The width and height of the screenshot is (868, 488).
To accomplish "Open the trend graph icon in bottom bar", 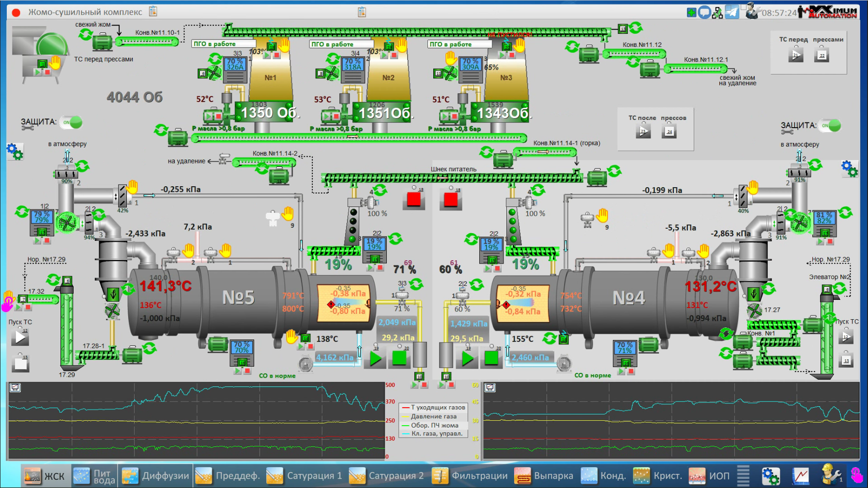I will click(800, 476).
